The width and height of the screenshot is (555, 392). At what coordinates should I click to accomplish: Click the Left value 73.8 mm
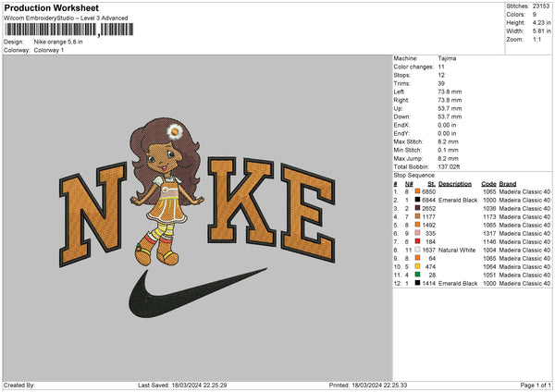[x=450, y=92]
